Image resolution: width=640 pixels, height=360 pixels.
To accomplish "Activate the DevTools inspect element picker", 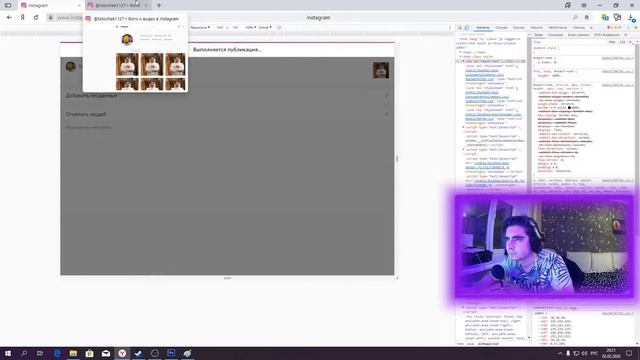I will 460,27.
